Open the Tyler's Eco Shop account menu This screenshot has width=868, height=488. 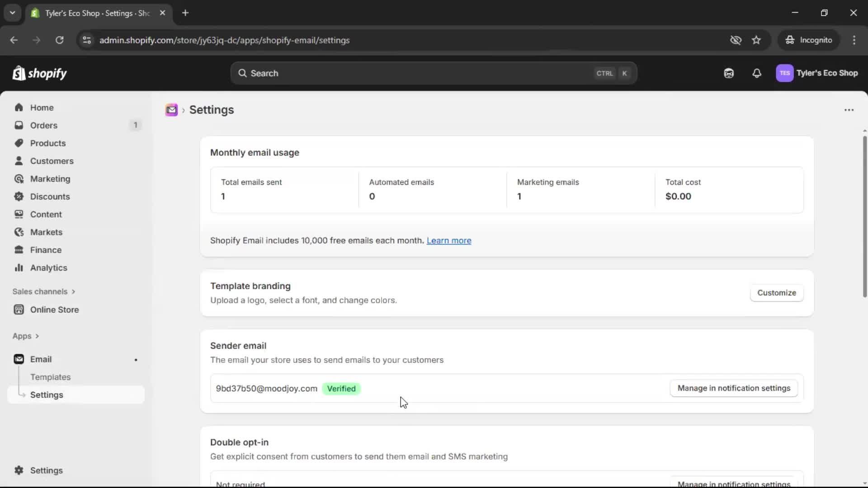coord(817,73)
